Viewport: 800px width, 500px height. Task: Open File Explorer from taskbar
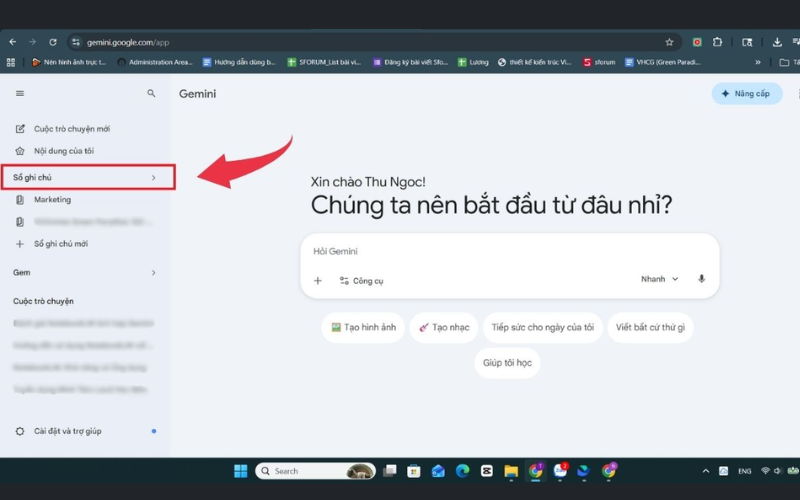511,471
